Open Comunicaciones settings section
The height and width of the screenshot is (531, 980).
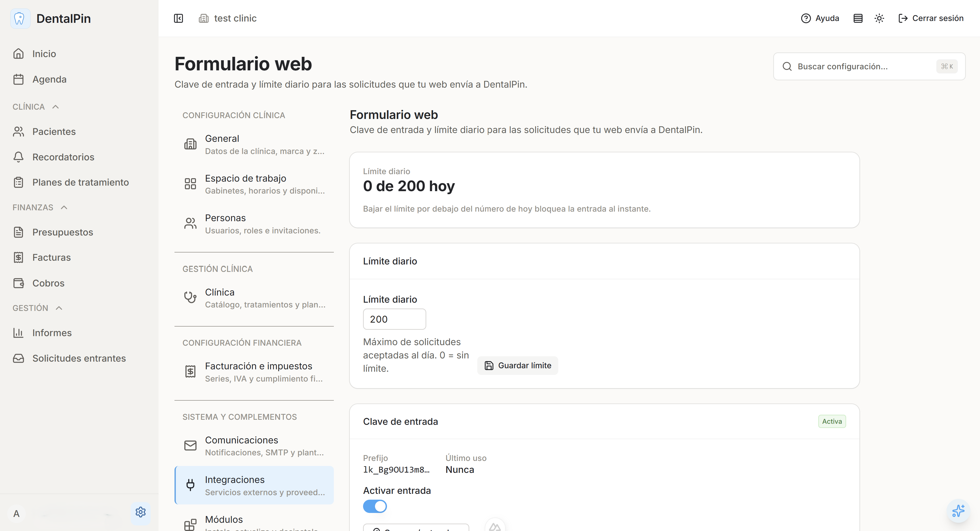point(254,446)
